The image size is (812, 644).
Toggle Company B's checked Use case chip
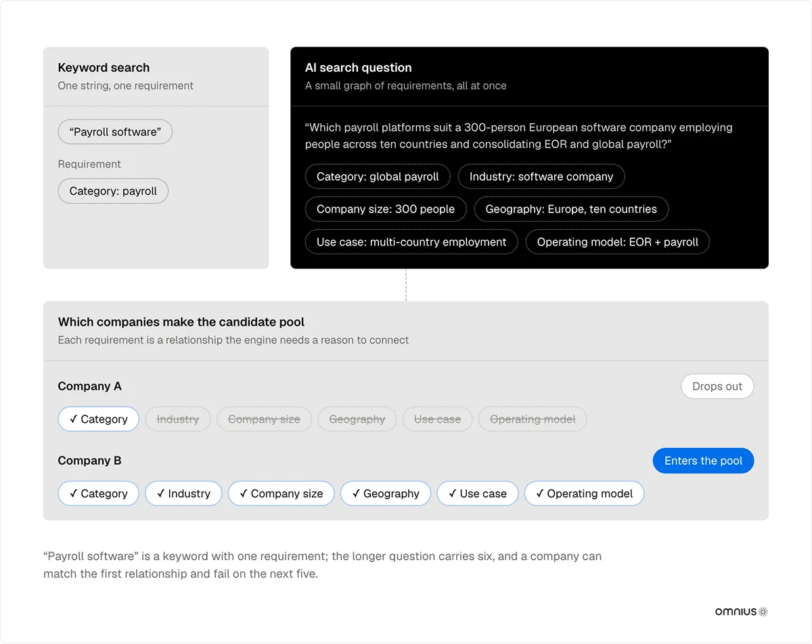pos(477,494)
